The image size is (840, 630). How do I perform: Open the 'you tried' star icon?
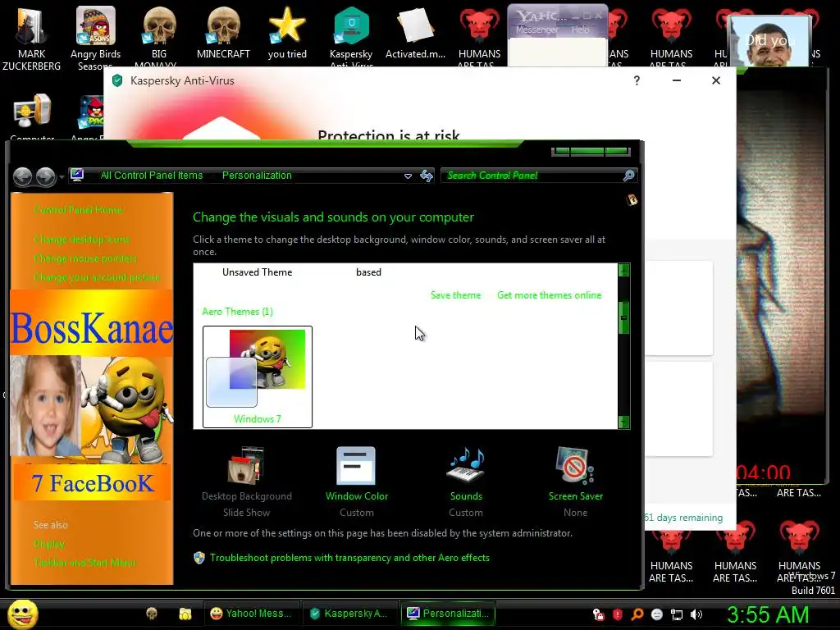[x=287, y=33]
